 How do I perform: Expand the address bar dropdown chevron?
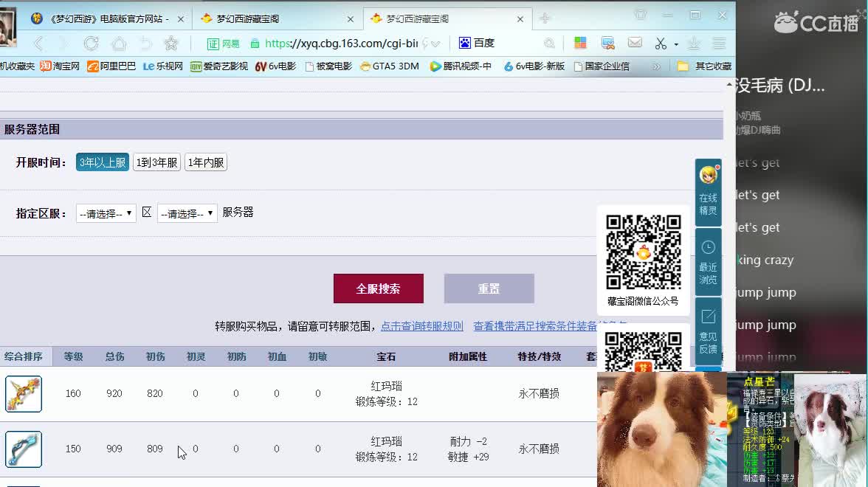pyautogui.click(x=436, y=44)
